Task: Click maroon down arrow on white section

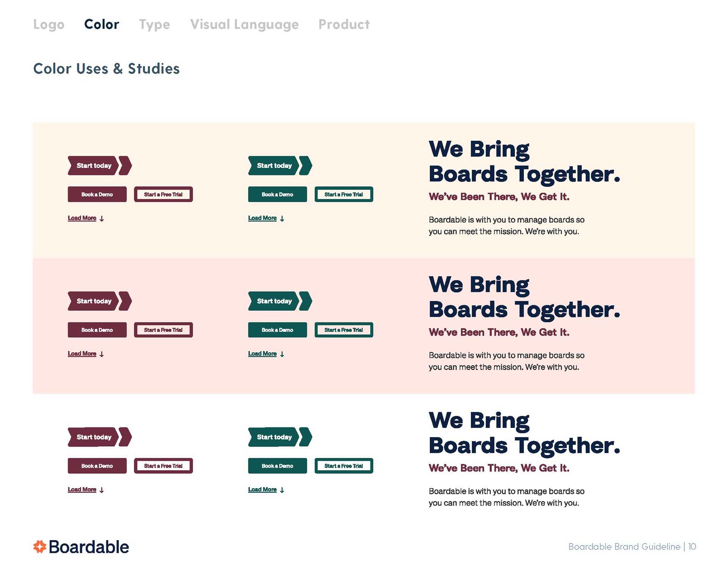Action: tap(102, 490)
